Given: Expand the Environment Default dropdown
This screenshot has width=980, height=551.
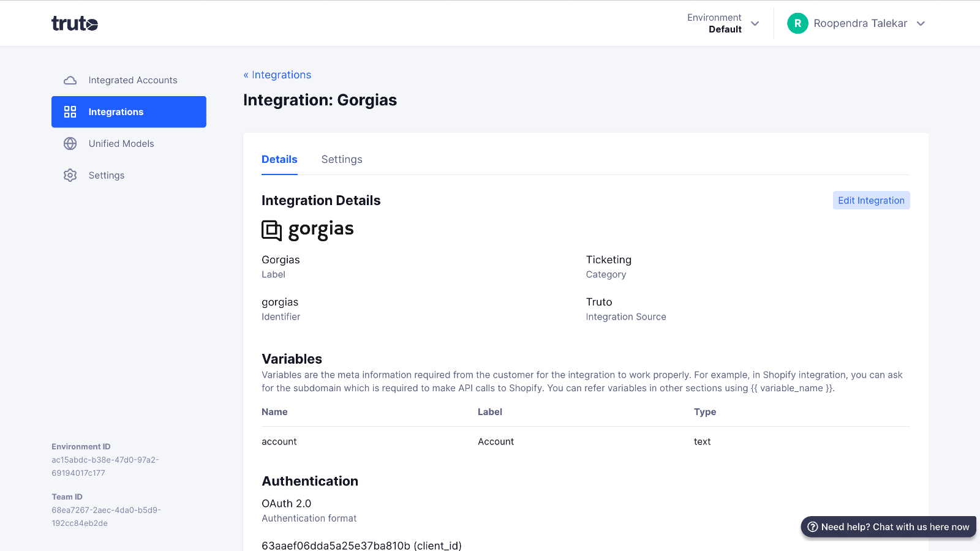Looking at the screenshot, I should (725, 23).
